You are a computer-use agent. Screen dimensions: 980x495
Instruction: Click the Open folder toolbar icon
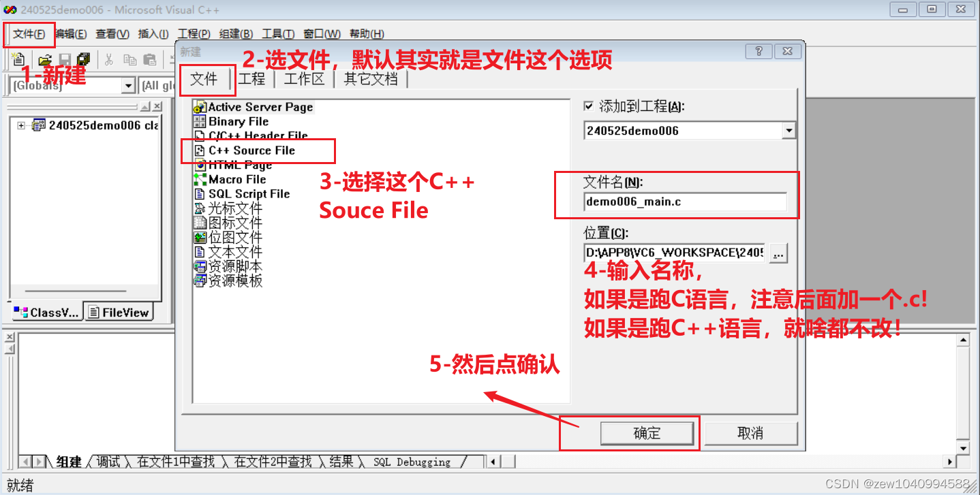[45, 59]
